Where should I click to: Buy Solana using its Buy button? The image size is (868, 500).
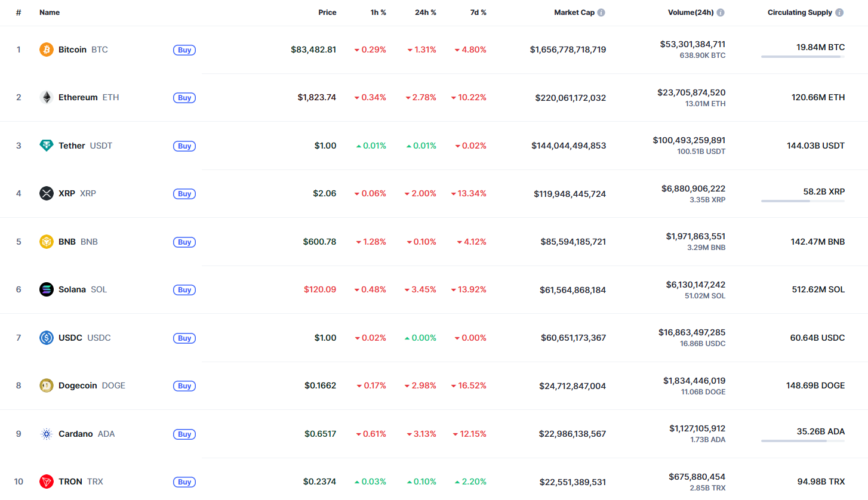(184, 290)
